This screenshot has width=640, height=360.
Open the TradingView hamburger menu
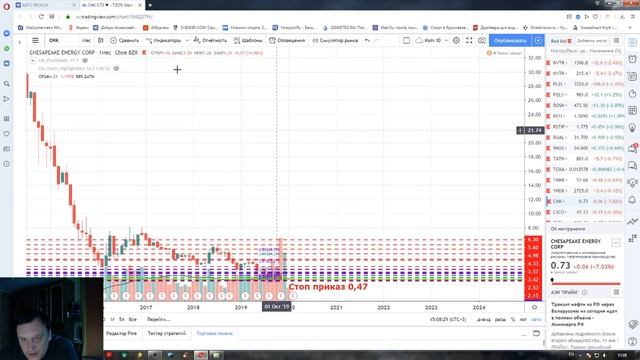tap(35, 40)
